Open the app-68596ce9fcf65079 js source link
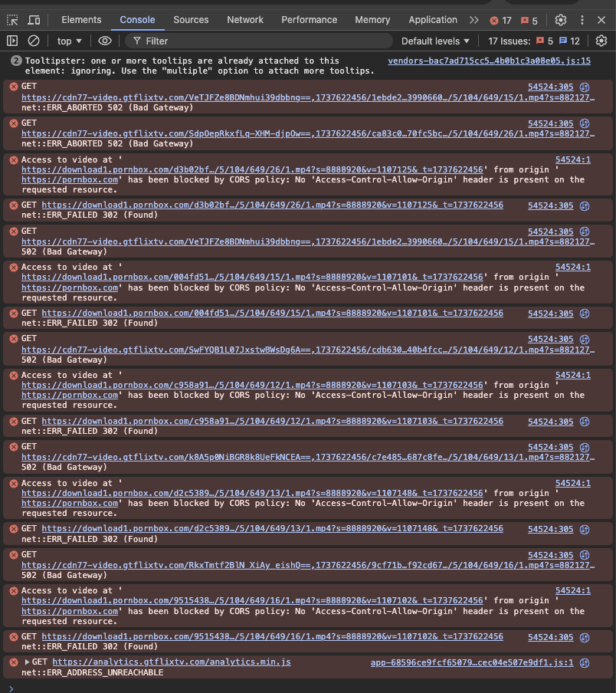 (x=471, y=662)
